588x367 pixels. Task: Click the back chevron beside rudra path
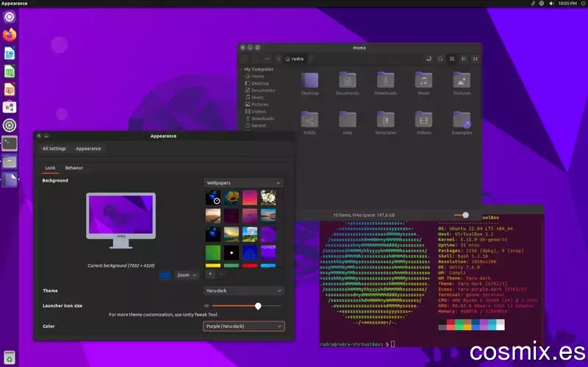click(279, 59)
